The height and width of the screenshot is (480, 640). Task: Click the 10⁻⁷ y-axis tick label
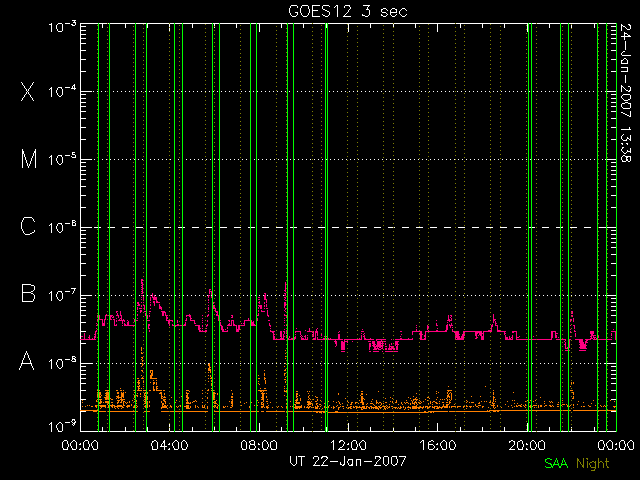pos(62,295)
